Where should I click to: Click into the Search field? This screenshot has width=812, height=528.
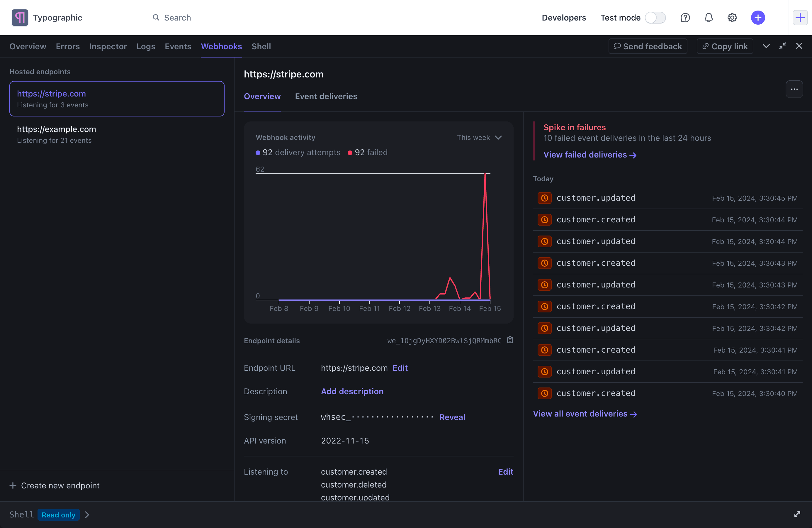pyautogui.click(x=177, y=18)
